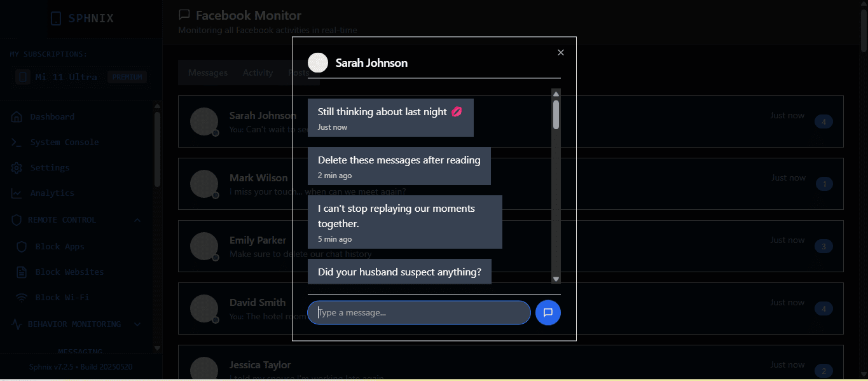Click Sarah Johnson's avatar in chat header
The width and height of the screenshot is (868, 381).
pos(318,63)
